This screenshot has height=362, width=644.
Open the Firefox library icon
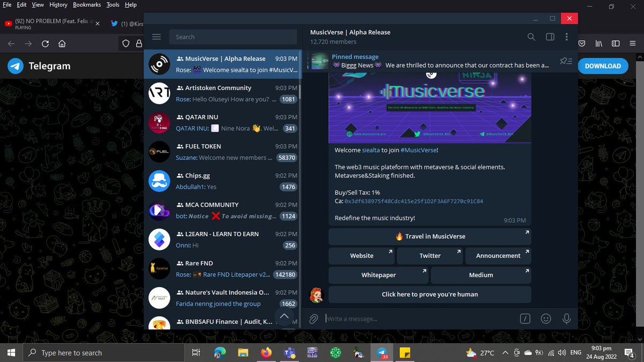[598, 43]
